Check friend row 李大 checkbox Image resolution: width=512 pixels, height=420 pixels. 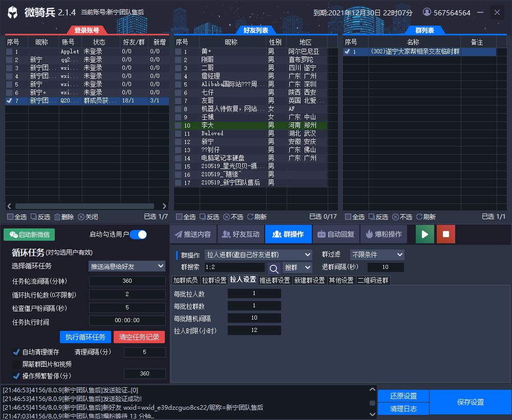(178, 125)
